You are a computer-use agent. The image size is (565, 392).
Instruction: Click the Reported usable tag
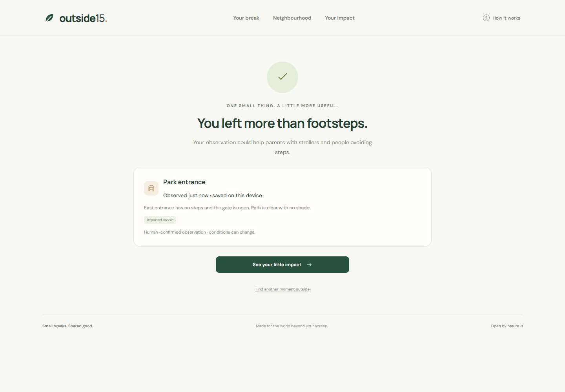coord(160,220)
